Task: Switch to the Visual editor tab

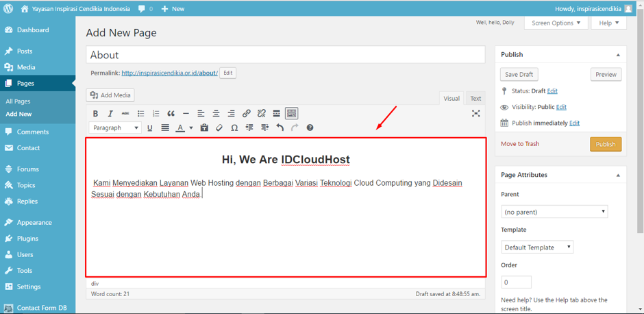Action: pos(451,98)
